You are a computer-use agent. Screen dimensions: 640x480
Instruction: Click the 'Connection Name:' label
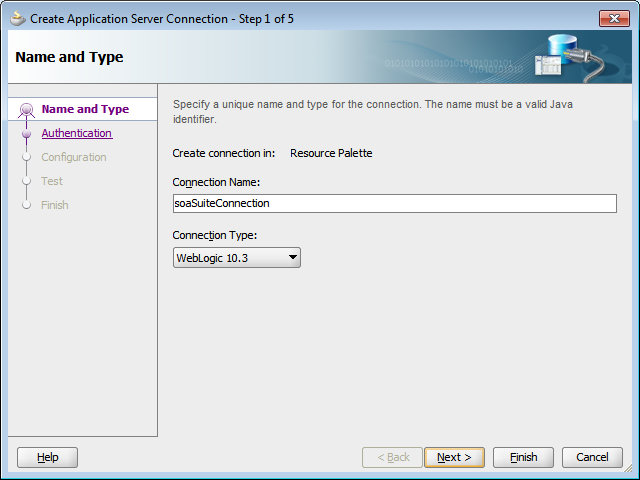click(216, 182)
